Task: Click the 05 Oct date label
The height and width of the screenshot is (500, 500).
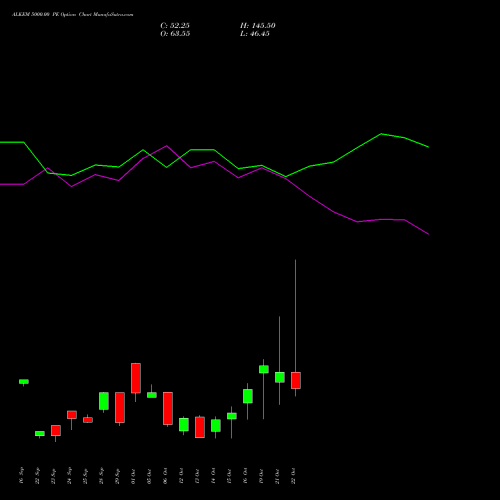Action: 150,476
